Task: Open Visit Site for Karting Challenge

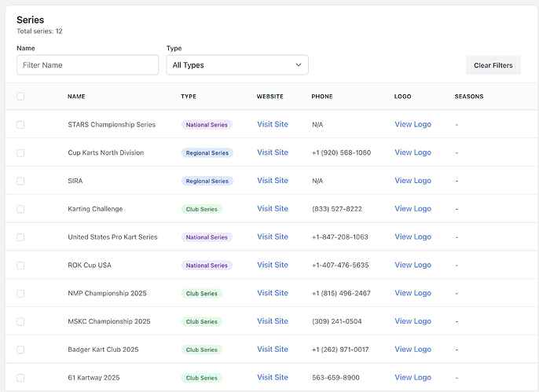Action: pyautogui.click(x=273, y=209)
